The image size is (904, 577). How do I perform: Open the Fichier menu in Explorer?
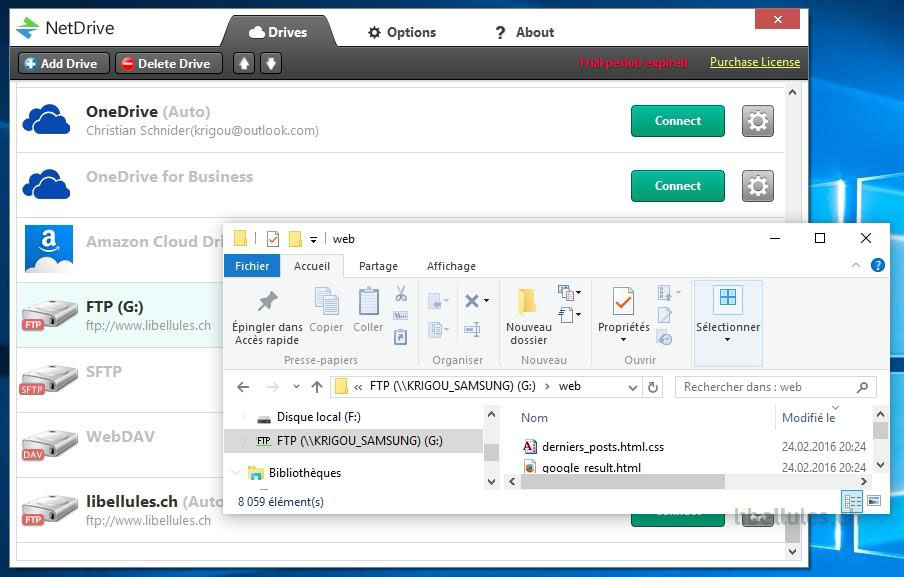252,266
